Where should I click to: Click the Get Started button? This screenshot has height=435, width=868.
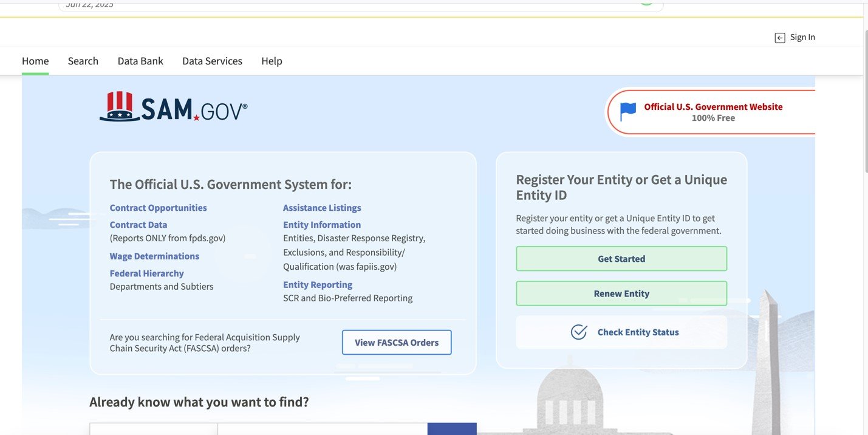click(621, 259)
